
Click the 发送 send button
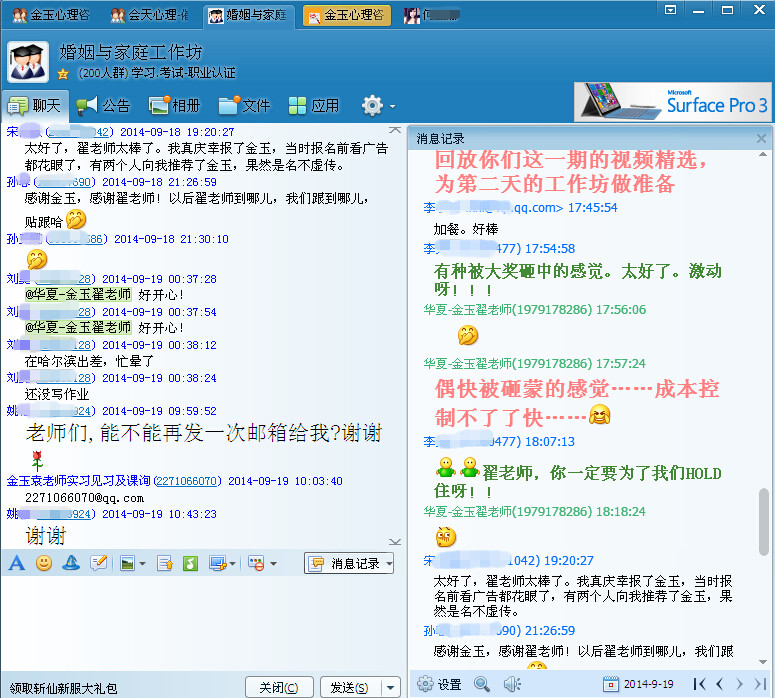pyautogui.click(x=349, y=687)
